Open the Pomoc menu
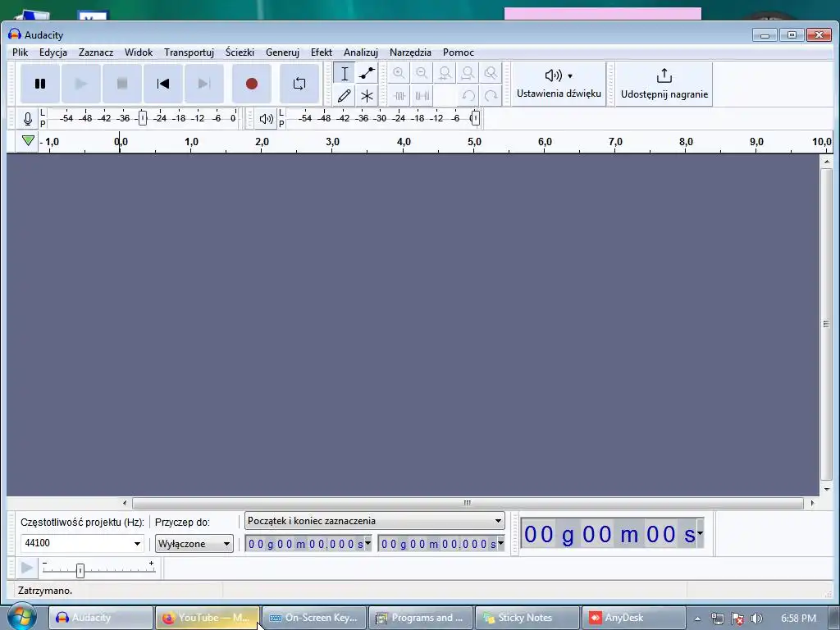This screenshot has height=630, width=840. click(458, 52)
